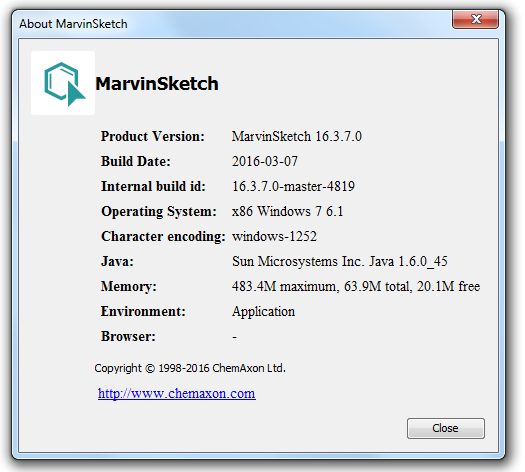
Task: Click the 'About MarvinSketch' title bar text
Action: coord(73,24)
